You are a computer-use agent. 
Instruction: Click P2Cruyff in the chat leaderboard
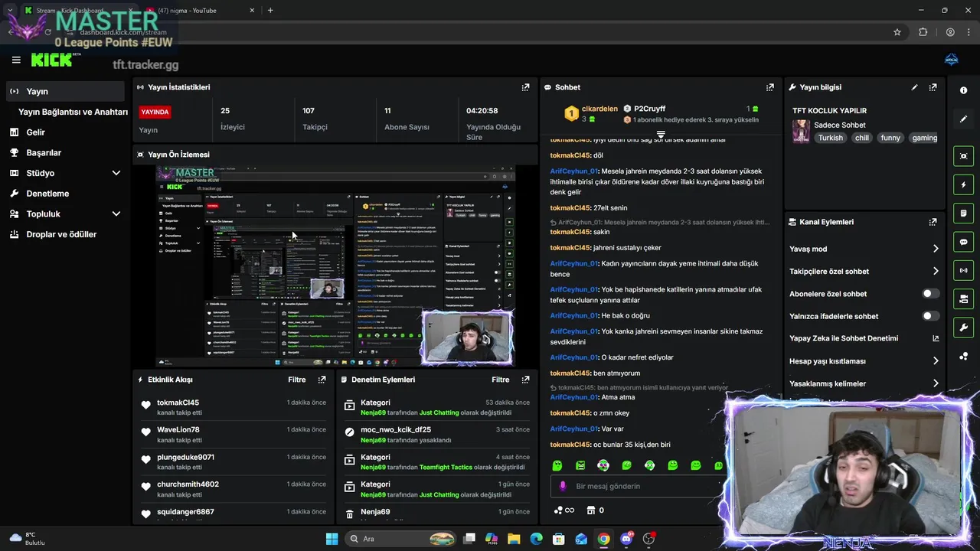point(650,109)
